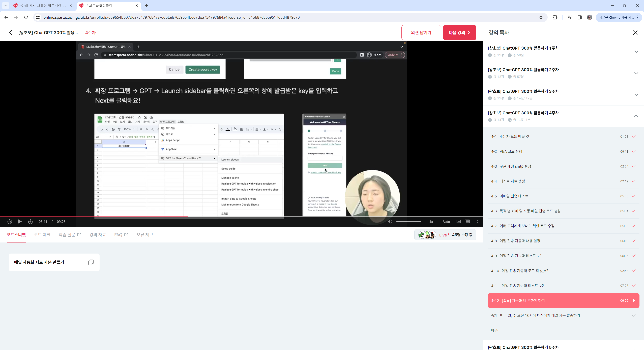Viewport: 644px width, 350px height.
Task: Switch to the 강의 자료 tab
Action: click(98, 235)
